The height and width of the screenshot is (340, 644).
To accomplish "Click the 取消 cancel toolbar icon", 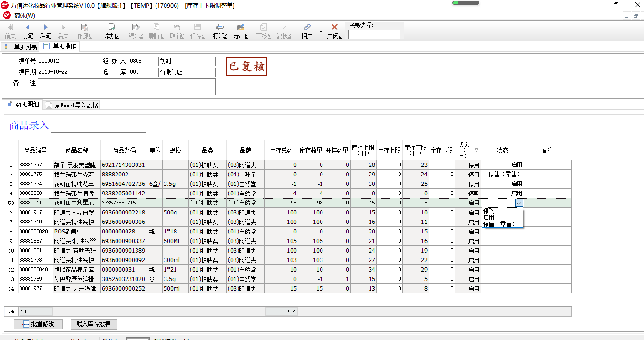I will pos(177,31).
